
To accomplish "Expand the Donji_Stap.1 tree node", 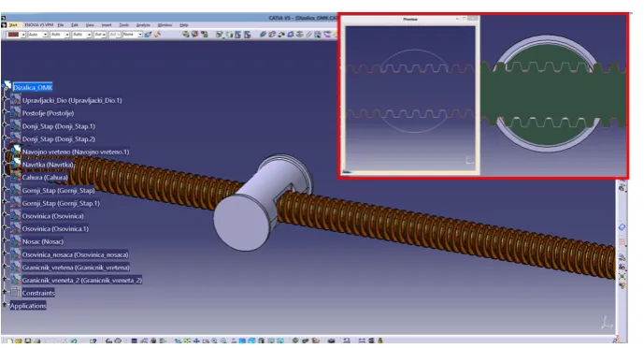I will point(5,124).
